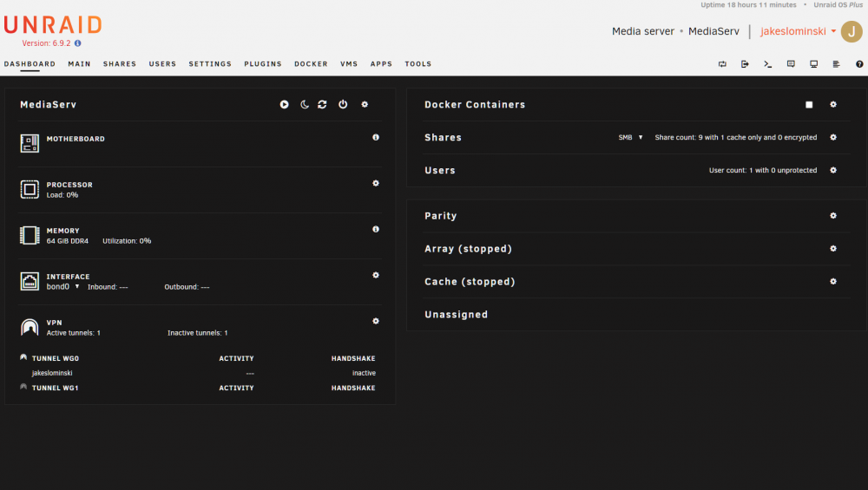Image resolution: width=868 pixels, height=490 pixels.
Task: Toggle the Docker Containers stop square
Action: [809, 105]
